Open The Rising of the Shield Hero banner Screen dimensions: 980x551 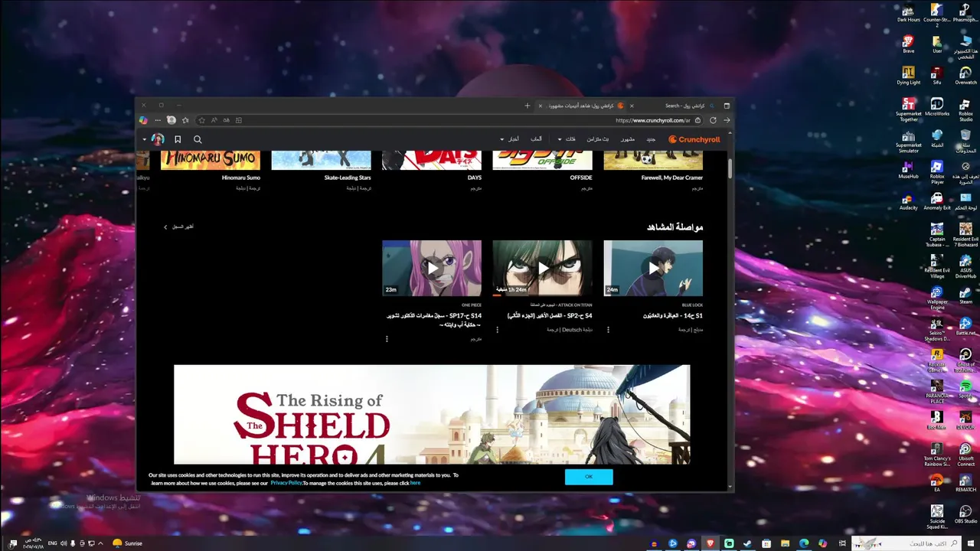(432, 414)
